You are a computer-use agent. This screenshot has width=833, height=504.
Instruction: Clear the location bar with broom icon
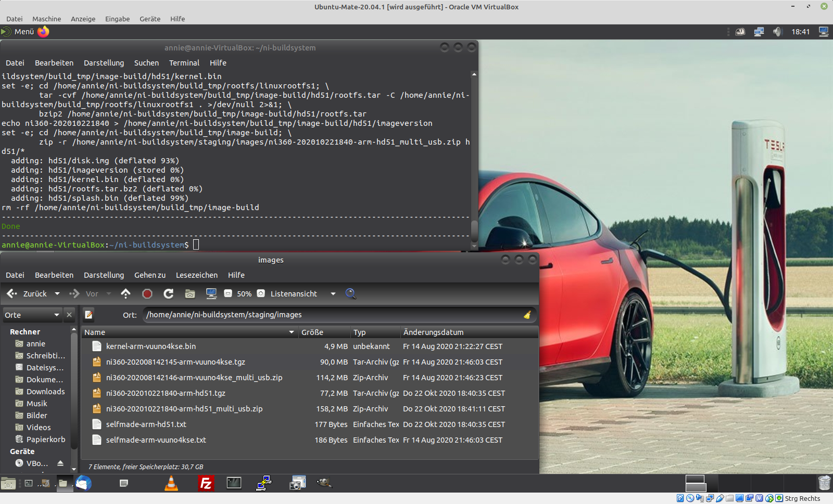click(x=527, y=315)
